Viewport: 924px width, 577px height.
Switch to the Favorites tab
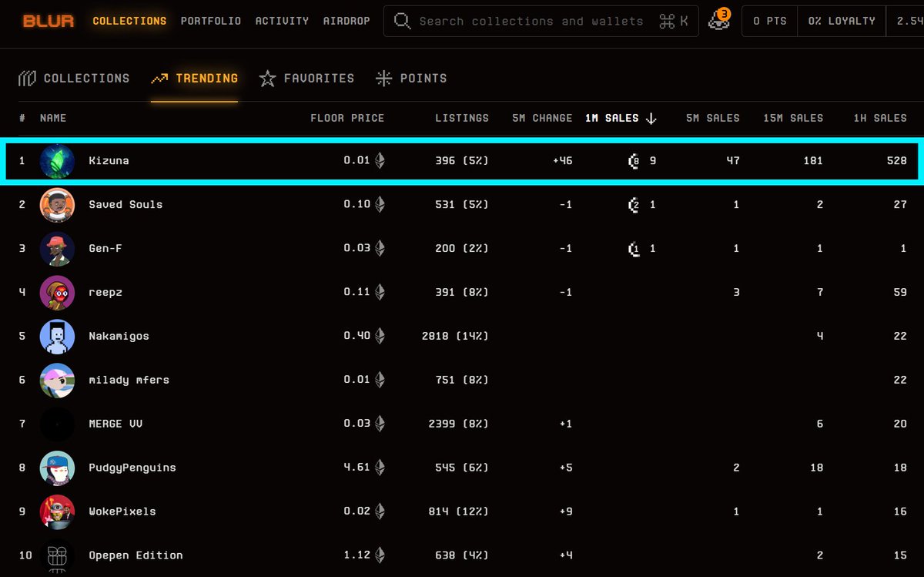(x=306, y=78)
